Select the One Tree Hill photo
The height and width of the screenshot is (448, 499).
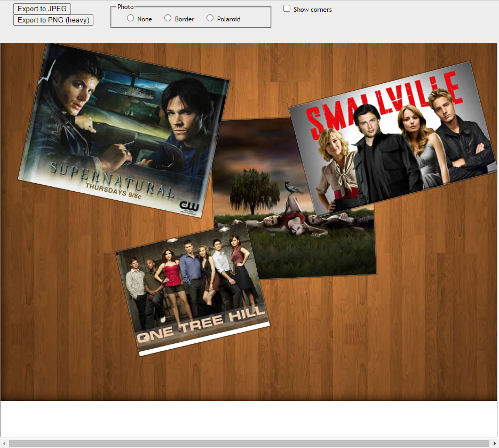pyautogui.click(x=192, y=288)
